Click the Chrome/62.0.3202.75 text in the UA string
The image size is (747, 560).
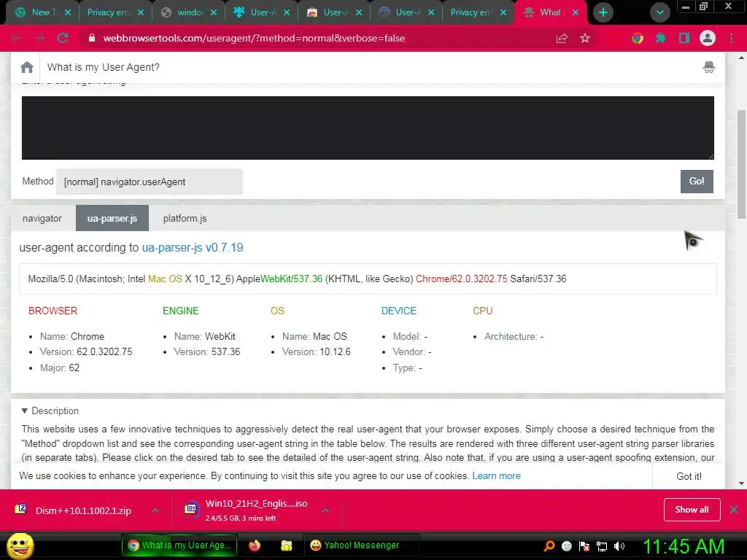tap(461, 279)
